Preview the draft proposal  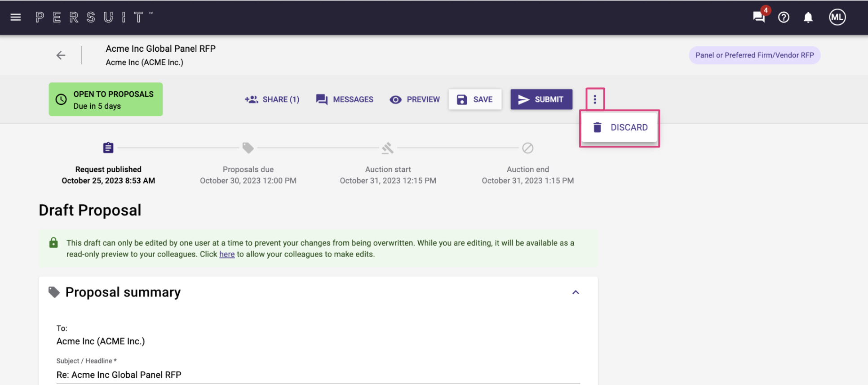coord(415,99)
